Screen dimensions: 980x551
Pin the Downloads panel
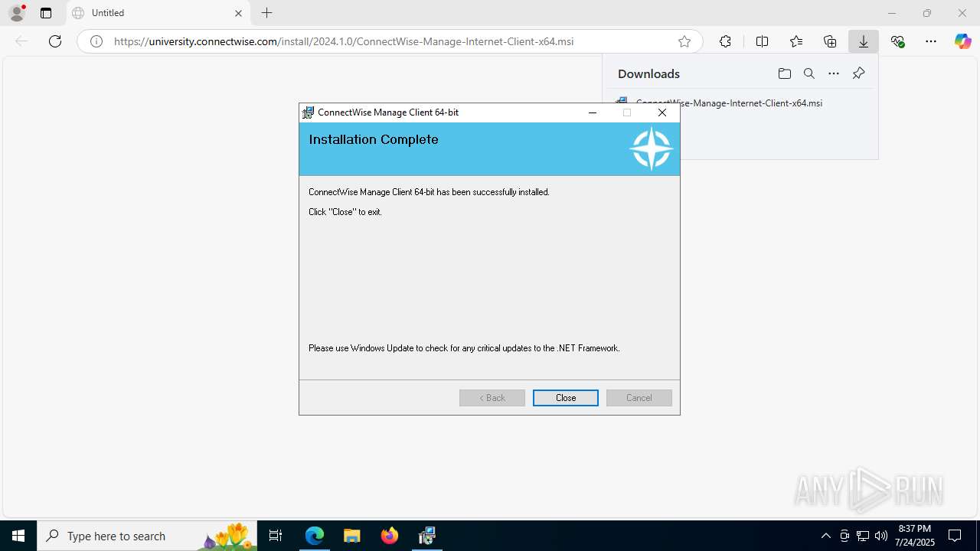click(x=858, y=73)
